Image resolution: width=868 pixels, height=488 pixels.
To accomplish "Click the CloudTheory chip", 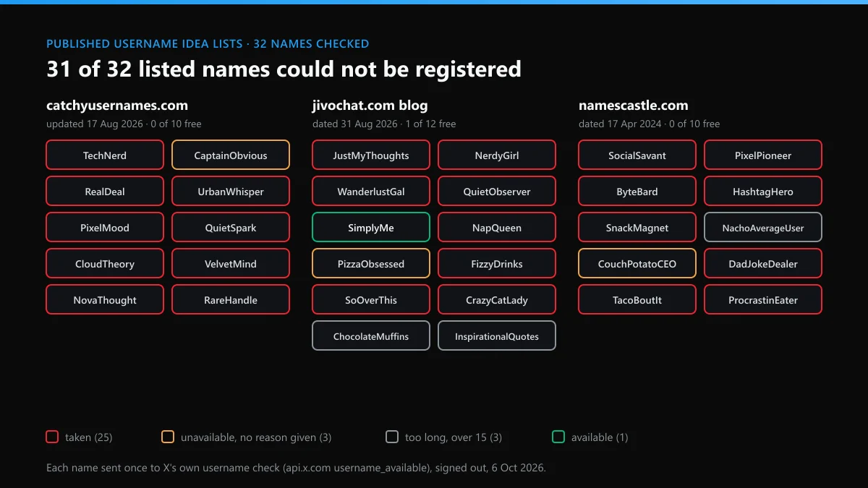I will [105, 264].
